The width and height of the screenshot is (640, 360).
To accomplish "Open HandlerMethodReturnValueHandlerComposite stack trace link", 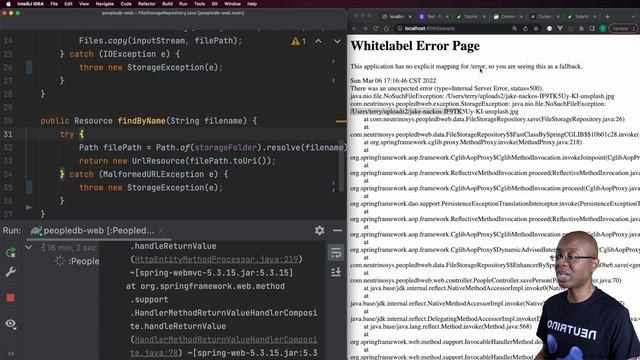I will pos(225,340).
